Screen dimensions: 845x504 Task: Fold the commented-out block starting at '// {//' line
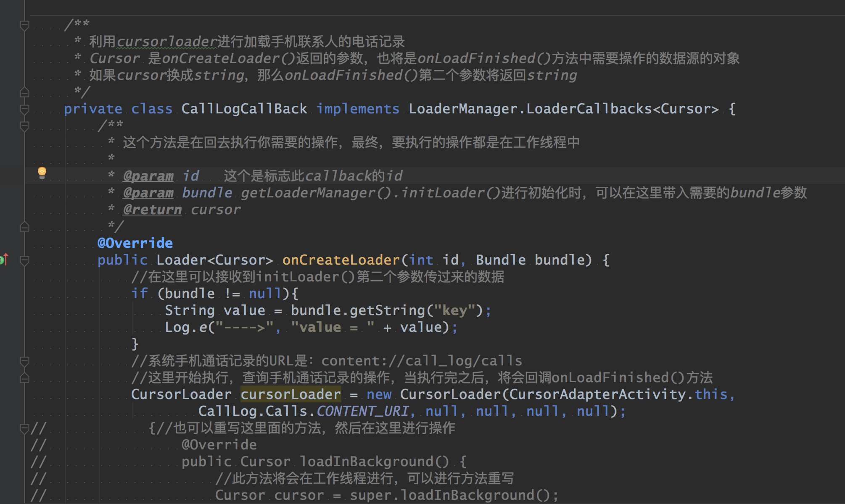coord(24,428)
